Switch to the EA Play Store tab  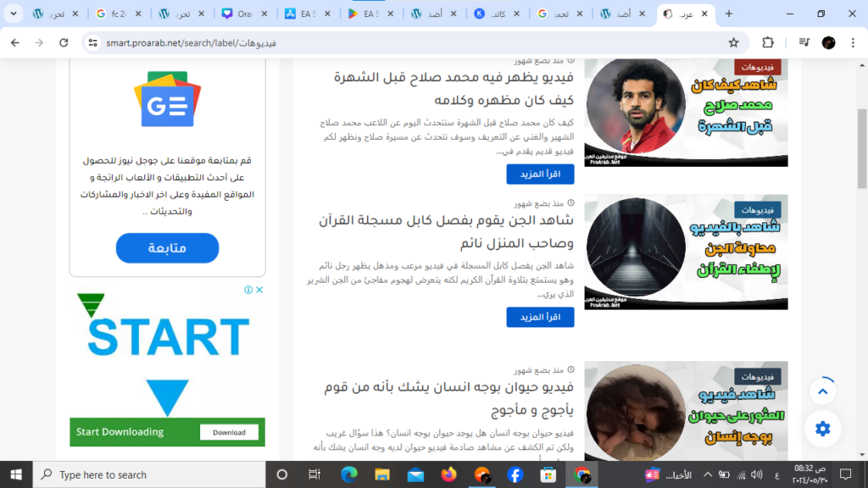click(364, 14)
